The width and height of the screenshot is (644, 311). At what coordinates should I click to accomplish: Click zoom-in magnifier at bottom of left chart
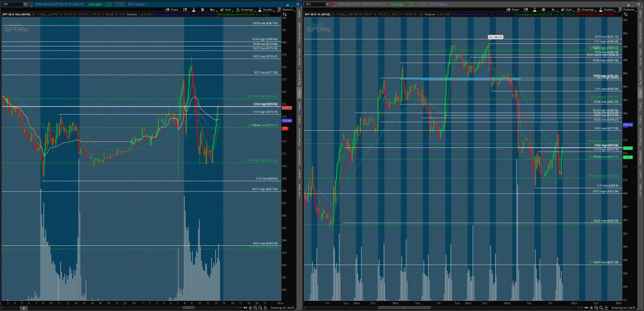click(x=255, y=308)
